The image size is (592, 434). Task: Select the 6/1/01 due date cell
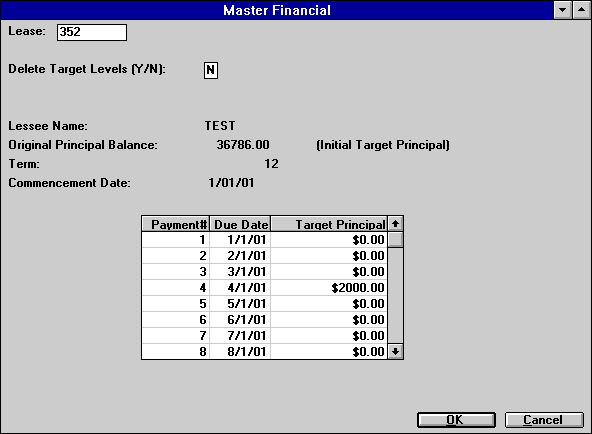coord(240,320)
